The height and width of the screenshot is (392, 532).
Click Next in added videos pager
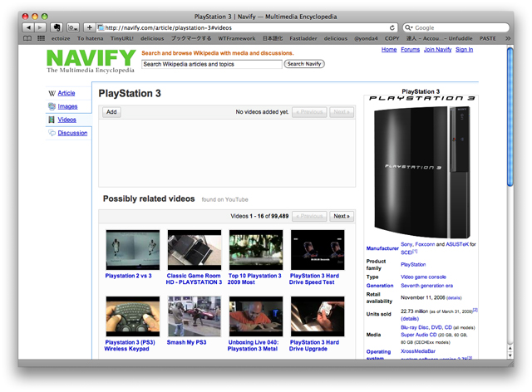pyautogui.click(x=342, y=112)
